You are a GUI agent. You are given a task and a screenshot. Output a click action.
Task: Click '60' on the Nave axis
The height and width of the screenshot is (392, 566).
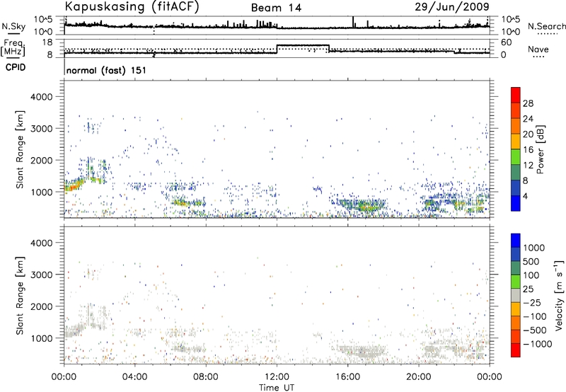507,42
